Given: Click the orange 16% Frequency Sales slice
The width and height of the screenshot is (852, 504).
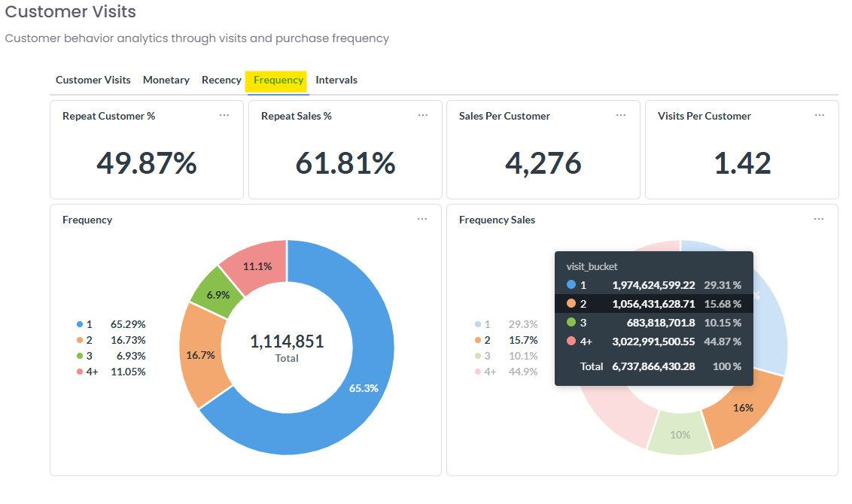Looking at the screenshot, I should tap(743, 408).
